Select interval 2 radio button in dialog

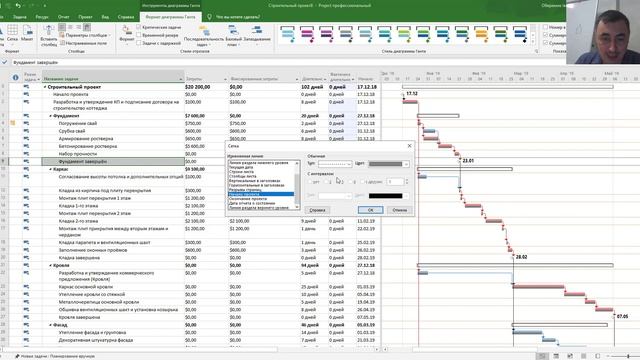(x=327, y=182)
